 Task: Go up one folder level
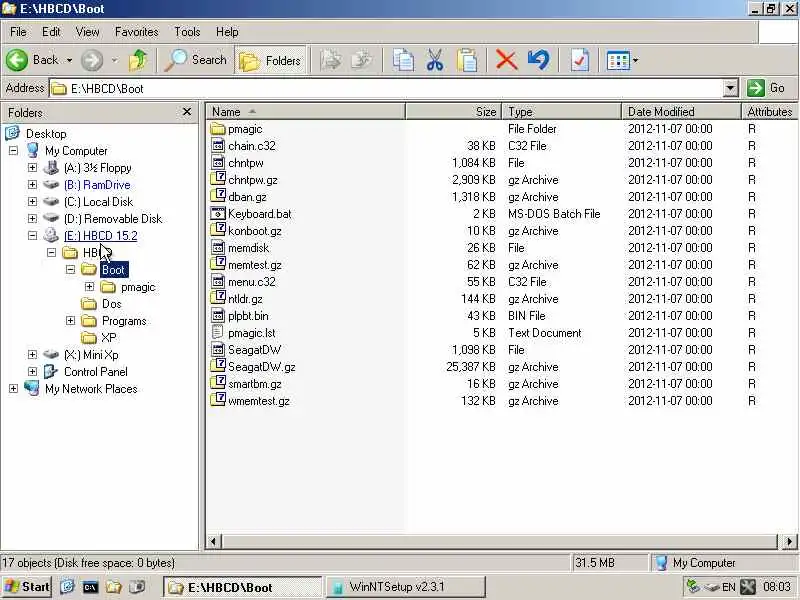tap(138, 60)
